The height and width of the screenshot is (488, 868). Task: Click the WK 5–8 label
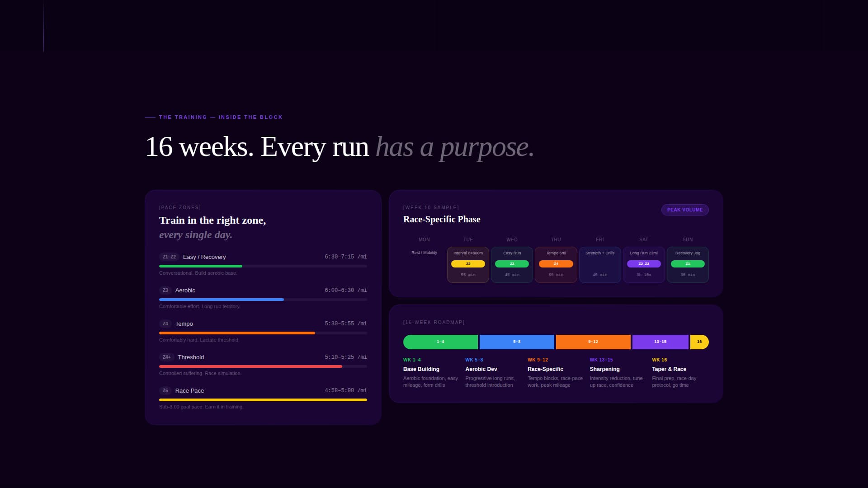click(x=474, y=360)
